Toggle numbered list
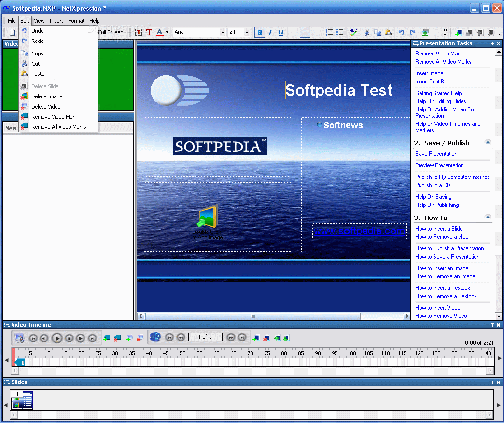This screenshot has height=423, width=504. click(329, 32)
